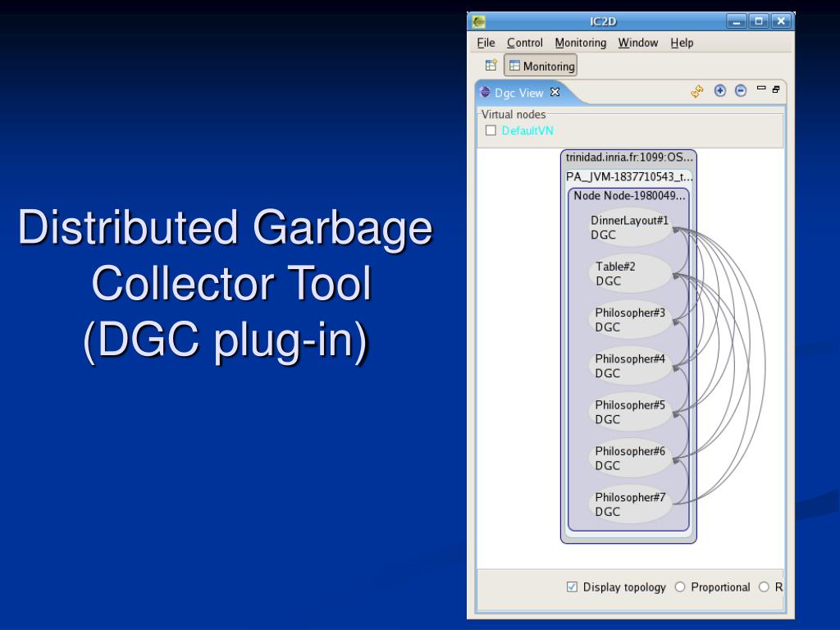Image resolution: width=840 pixels, height=630 pixels.
Task: Minimize the IC2D window
Action: point(737,21)
